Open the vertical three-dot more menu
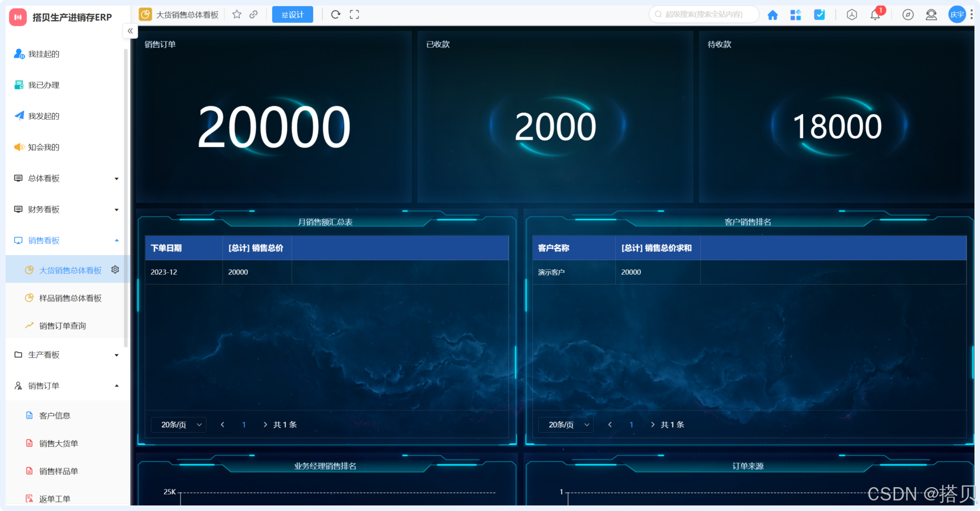Viewport: 980px width, 511px height. 972,14
